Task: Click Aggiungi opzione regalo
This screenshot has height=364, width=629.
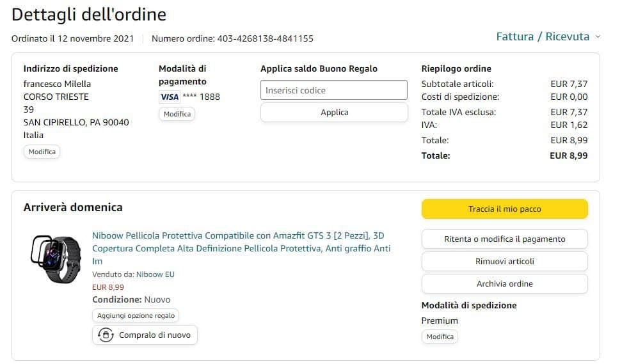Action: [x=136, y=315]
